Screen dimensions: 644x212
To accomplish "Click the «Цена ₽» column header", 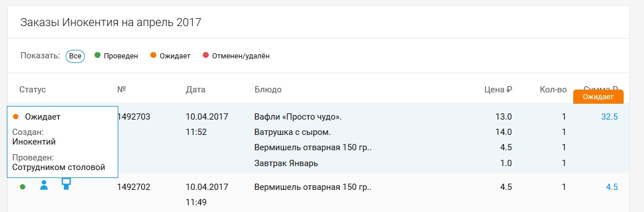I will [x=498, y=90].
